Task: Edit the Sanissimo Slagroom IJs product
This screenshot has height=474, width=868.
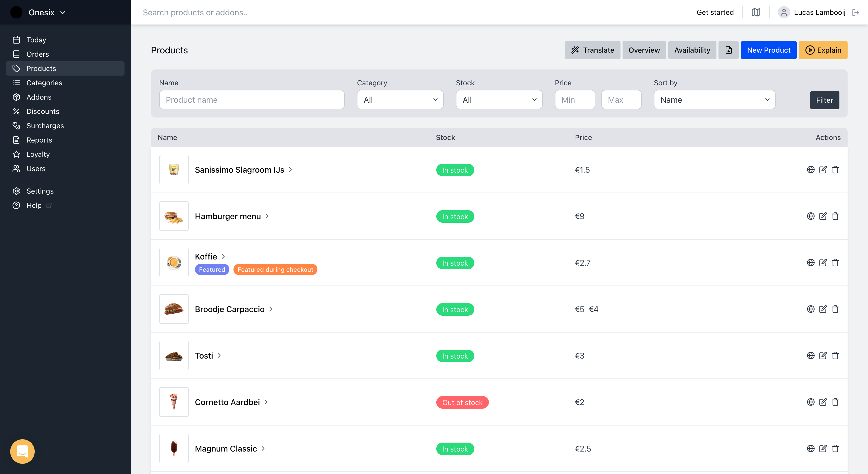Action: tap(823, 170)
